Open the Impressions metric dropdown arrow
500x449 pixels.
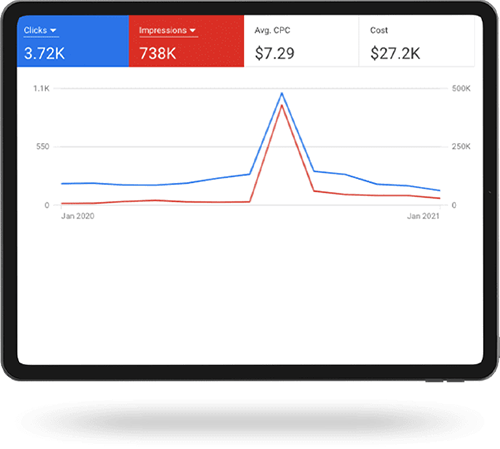(192, 30)
